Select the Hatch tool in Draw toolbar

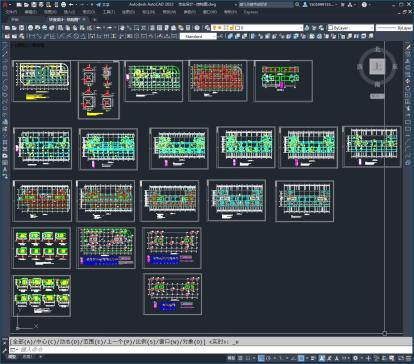point(5,142)
